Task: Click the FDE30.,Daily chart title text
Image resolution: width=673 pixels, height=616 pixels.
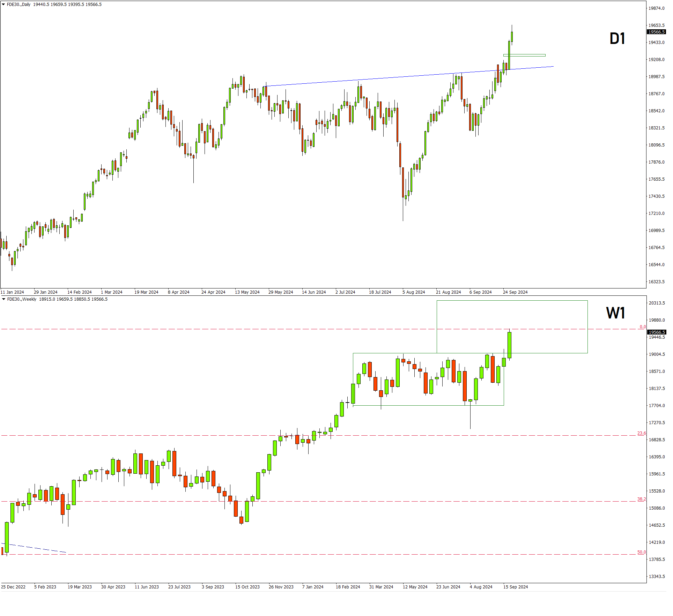Action: pos(19,5)
